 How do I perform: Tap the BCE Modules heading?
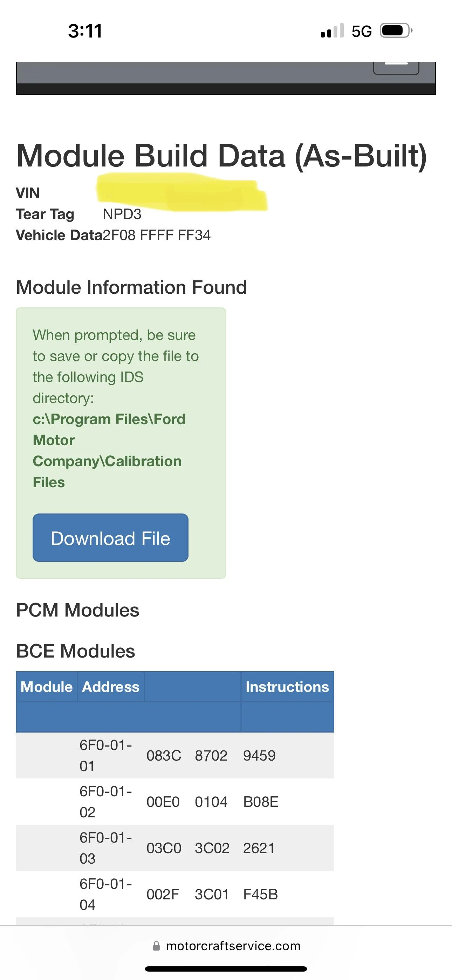[x=76, y=651]
